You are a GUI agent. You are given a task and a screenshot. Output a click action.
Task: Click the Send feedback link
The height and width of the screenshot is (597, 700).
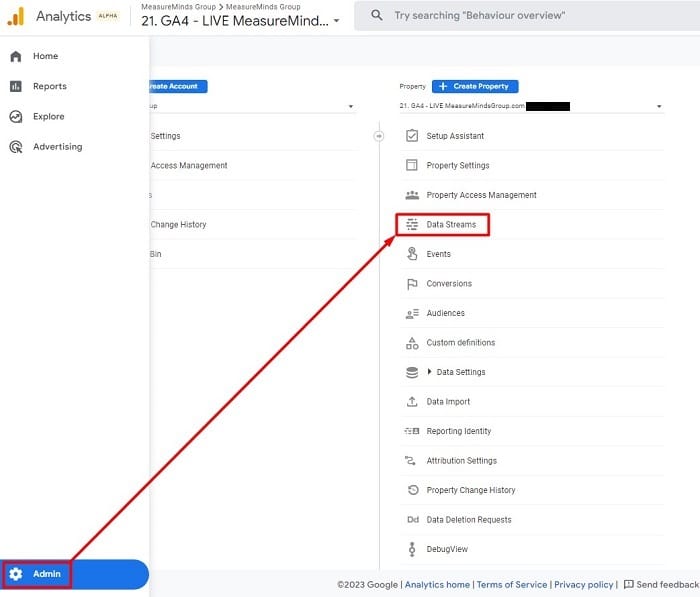pos(667,584)
